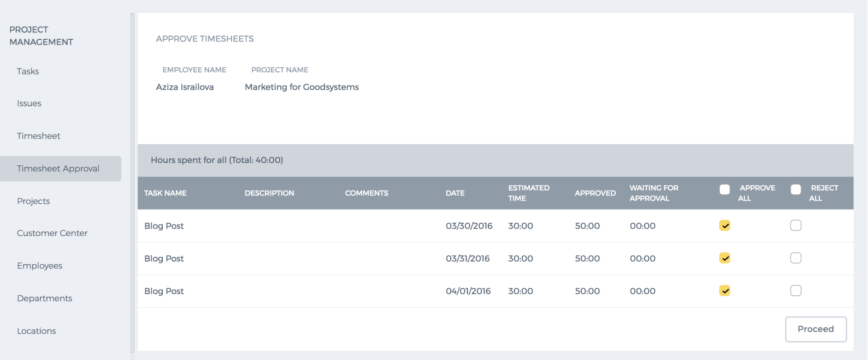This screenshot has width=868, height=360.
Task: Click the Date column header
Action: point(455,193)
